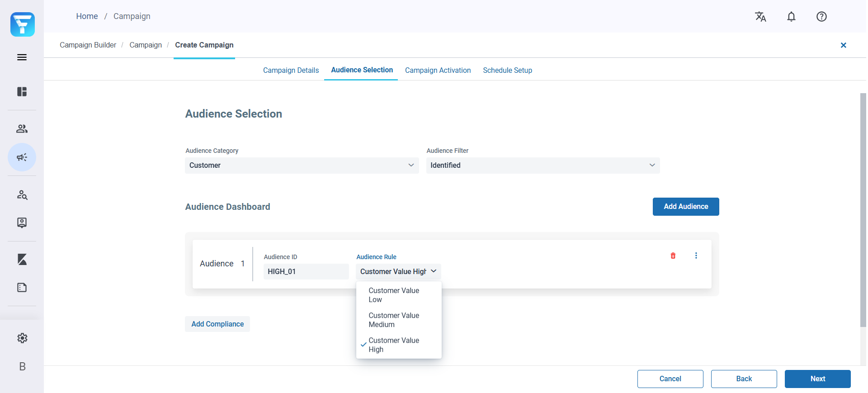Click the Audience ID input field
The image size is (868, 393).
[306, 271]
